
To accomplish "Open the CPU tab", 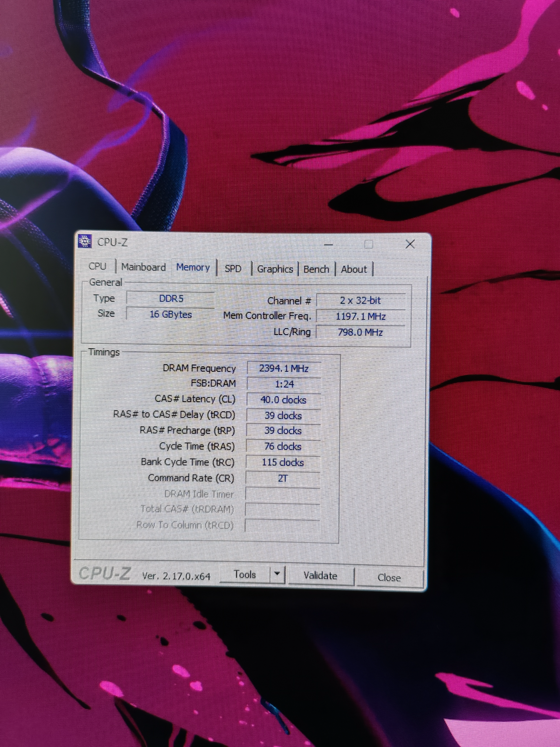I will pyautogui.click(x=97, y=267).
